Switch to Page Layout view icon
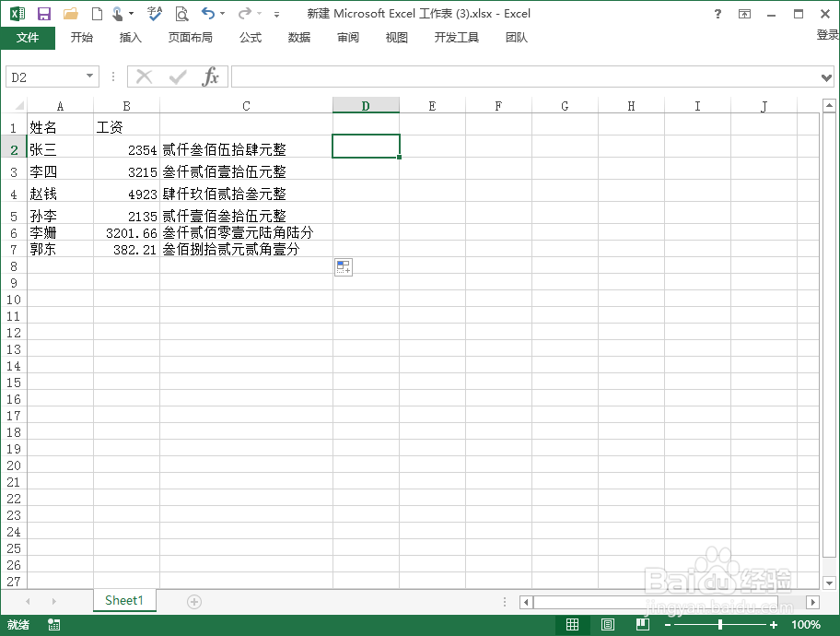 click(608, 624)
